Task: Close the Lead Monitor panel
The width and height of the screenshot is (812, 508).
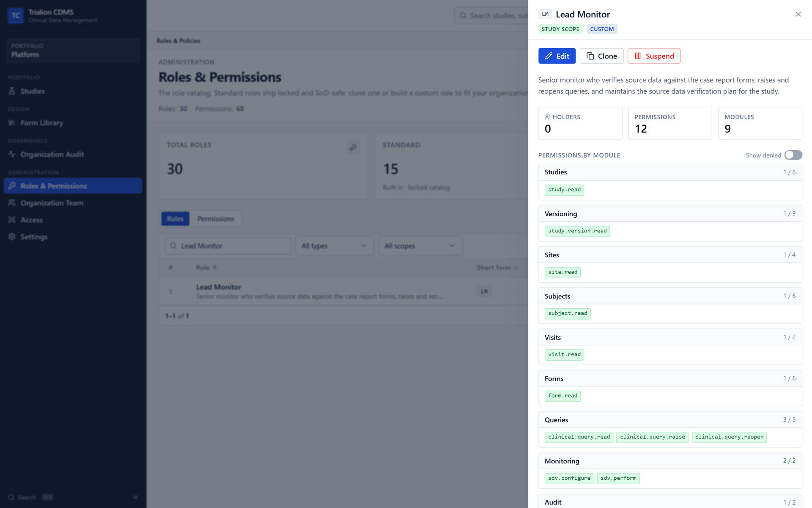Action: tap(798, 14)
